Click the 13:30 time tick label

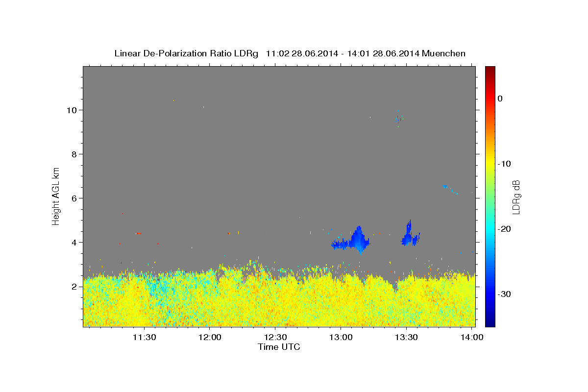(x=406, y=337)
